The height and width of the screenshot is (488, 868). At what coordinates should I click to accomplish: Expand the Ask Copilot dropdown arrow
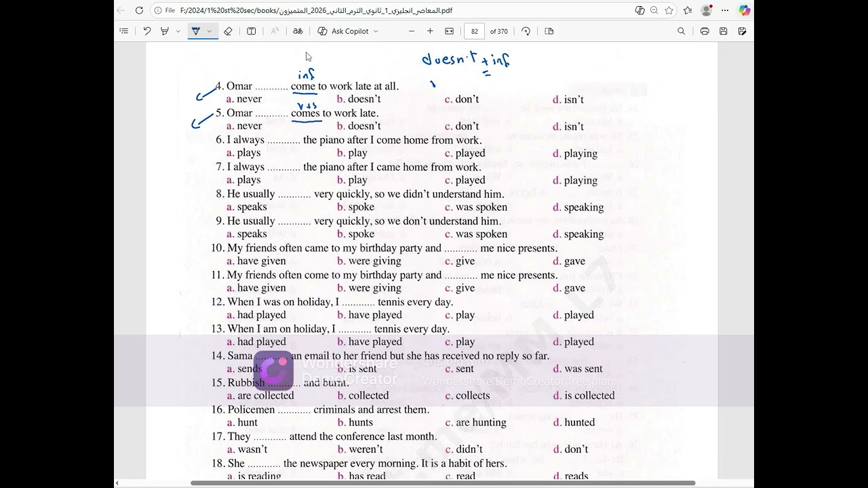[x=376, y=31]
